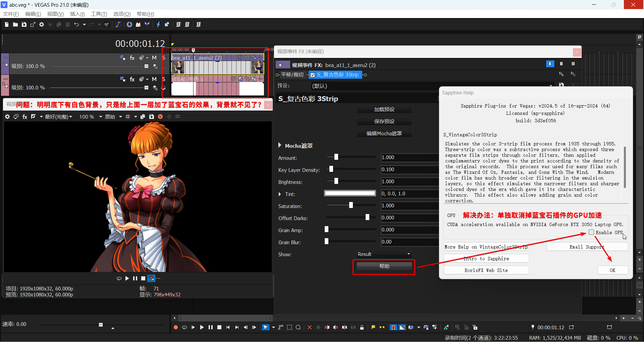Viewport: 644px width, 342px height.
Task: Open the 选项(O) menu
Action: [121, 14]
